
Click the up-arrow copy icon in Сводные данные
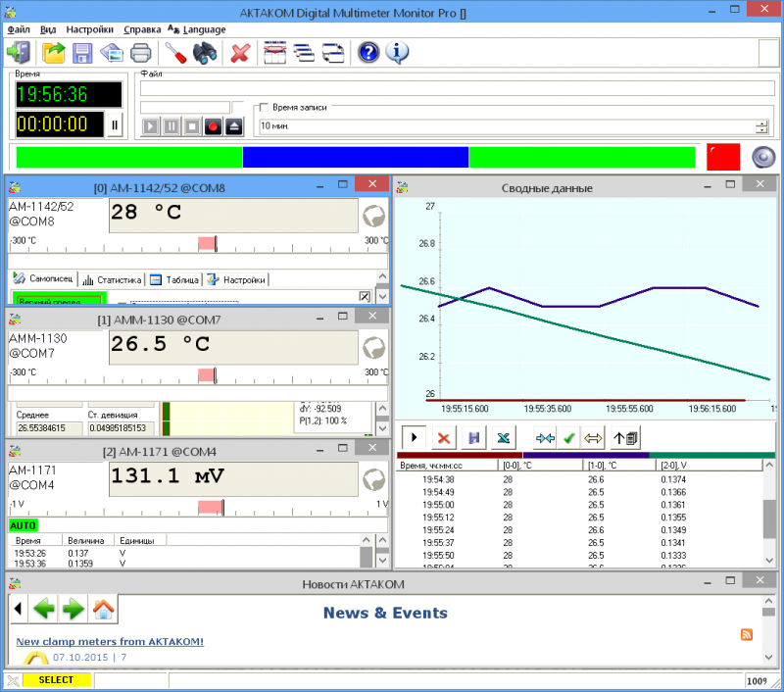click(x=625, y=438)
